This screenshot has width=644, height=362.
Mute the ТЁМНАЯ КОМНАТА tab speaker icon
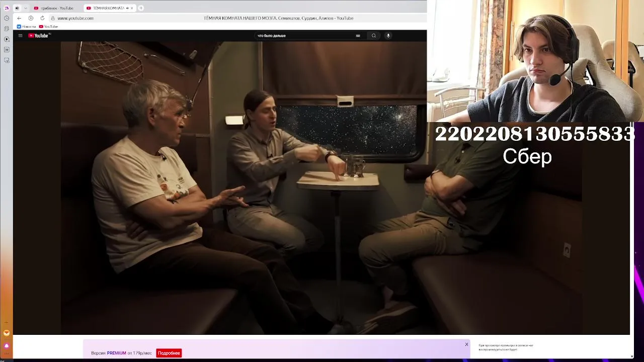click(x=127, y=8)
